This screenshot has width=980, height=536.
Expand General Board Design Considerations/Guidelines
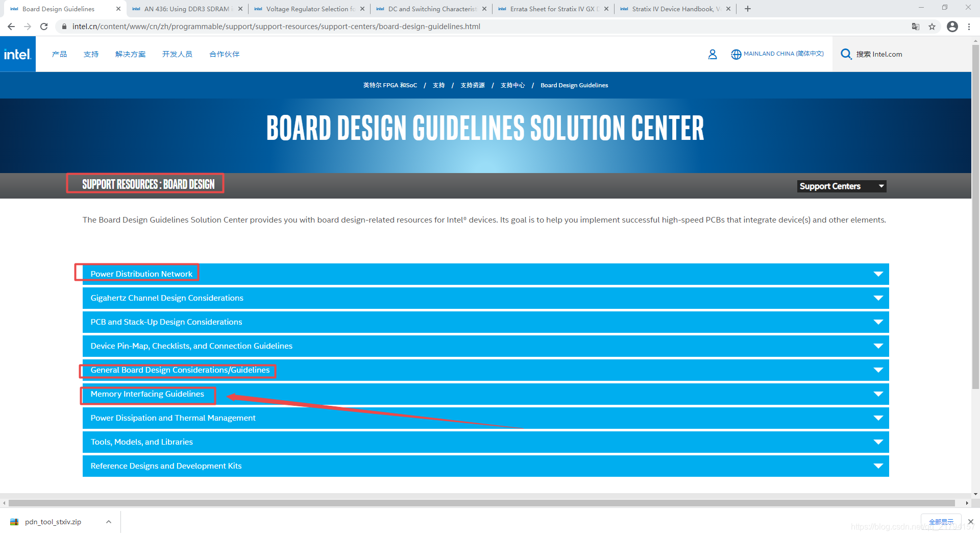pyautogui.click(x=486, y=370)
